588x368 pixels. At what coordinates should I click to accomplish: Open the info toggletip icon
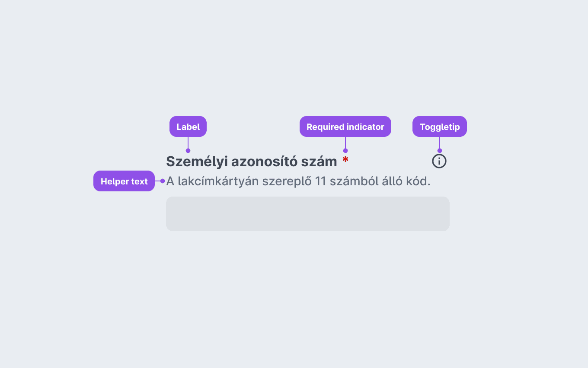click(x=439, y=161)
